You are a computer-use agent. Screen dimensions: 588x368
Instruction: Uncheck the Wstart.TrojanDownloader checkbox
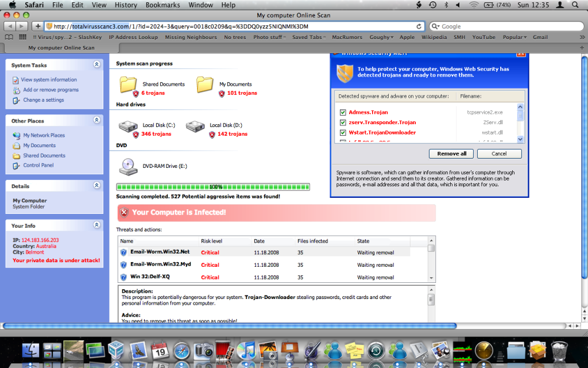(343, 133)
